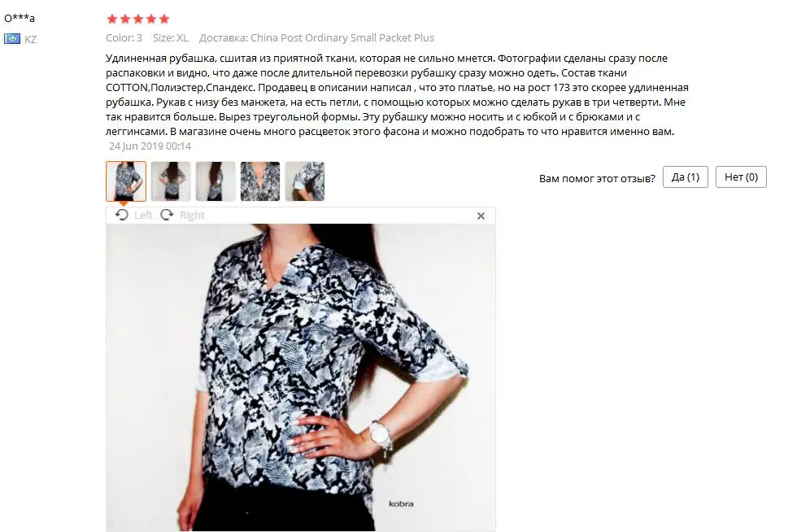The height and width of the screenshot is (532, 788).
Task: Click the five-star rating icons
Action: tap(138, 19)
